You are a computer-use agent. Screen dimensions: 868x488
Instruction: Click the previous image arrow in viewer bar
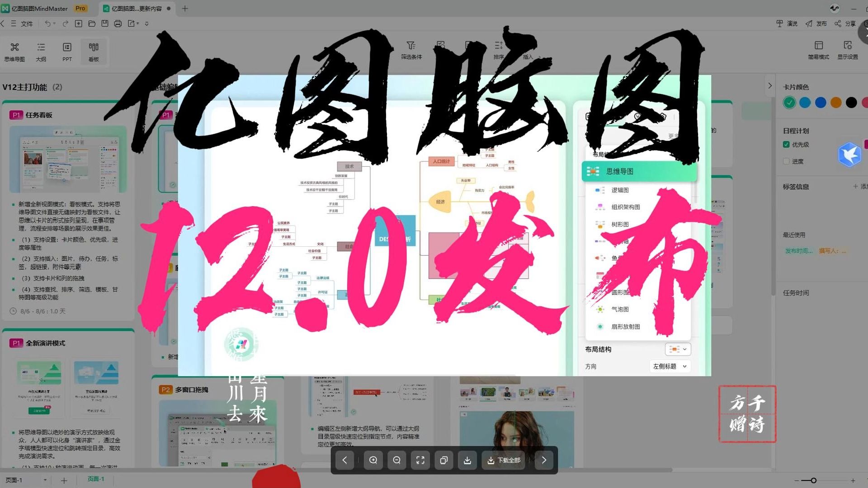point(345,460)
